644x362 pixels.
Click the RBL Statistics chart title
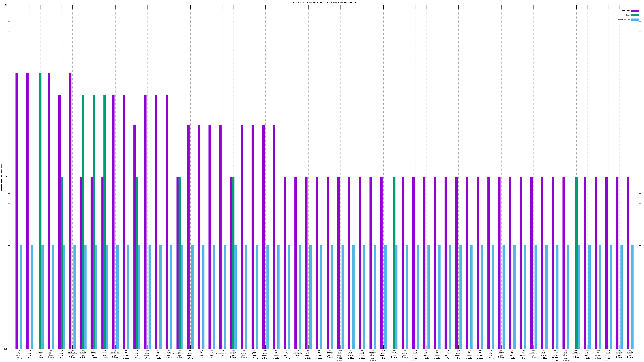pos(324,2)
